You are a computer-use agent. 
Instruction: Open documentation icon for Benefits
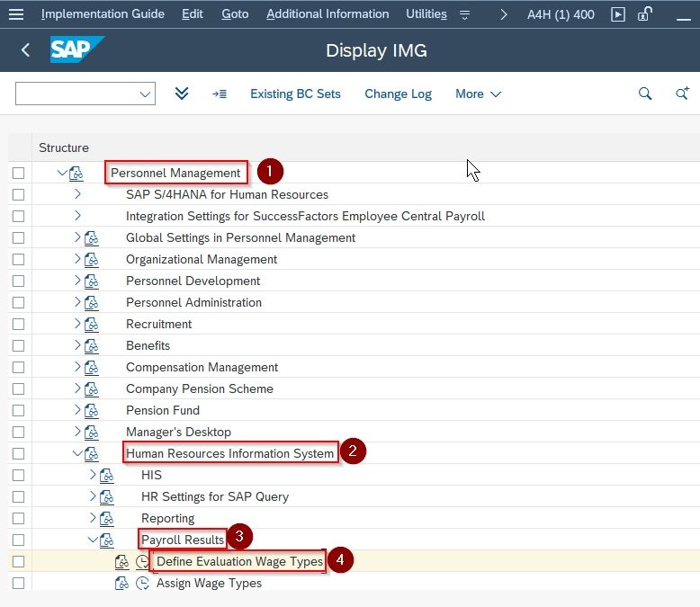(92, 346)
